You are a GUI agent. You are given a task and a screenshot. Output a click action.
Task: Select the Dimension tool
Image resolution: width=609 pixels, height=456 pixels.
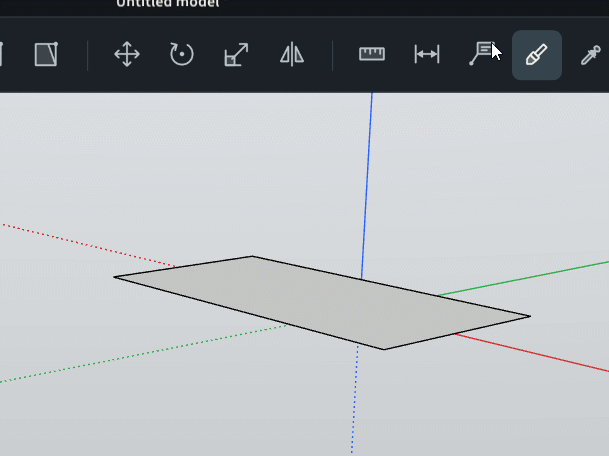click(x=427, y=54)
